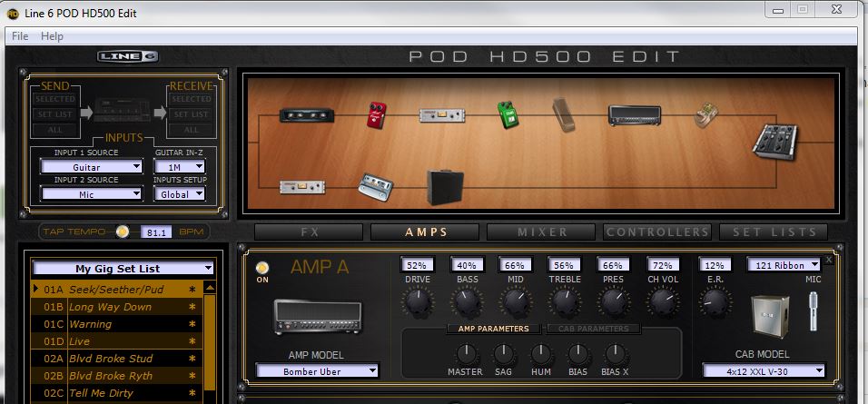Click the microphone icon under MIC
Image resolution: width=868 pixels, height=404 pixels.
pyautogui.click(x=813, y=312)
